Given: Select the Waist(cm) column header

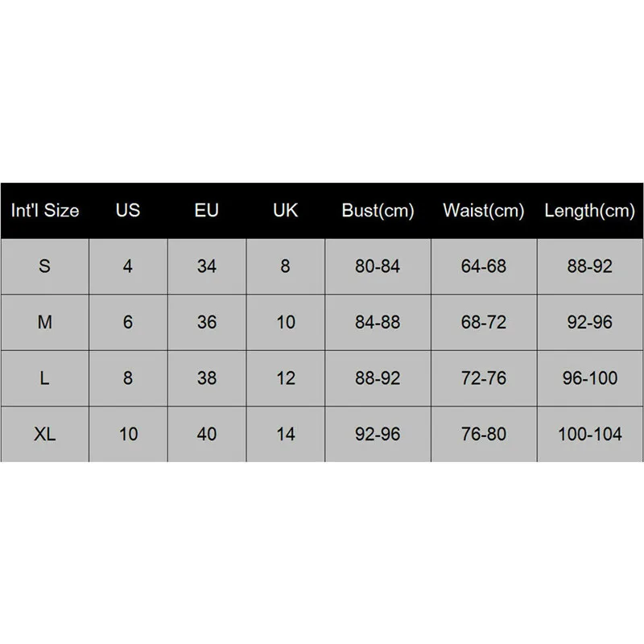Looking at the screenshot, I should coord(483,211).
